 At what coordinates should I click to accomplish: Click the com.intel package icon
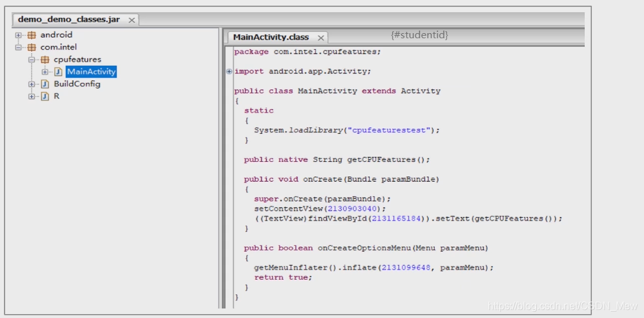pos(31,48)
